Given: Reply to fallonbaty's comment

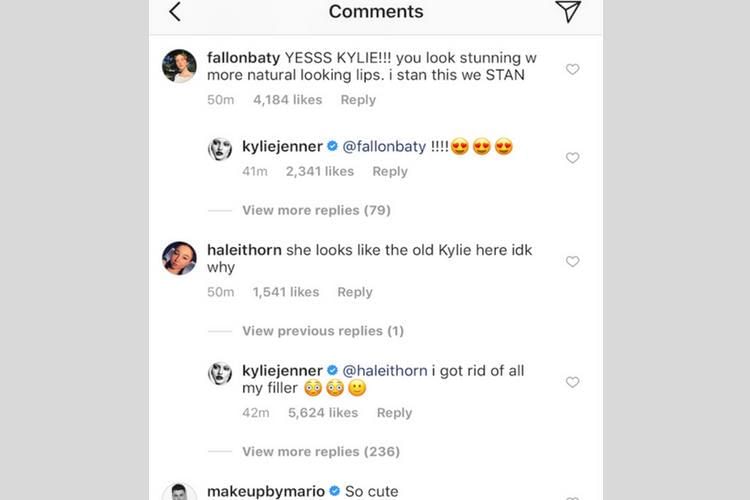Looking at the screenshot, I should point(358,100).
